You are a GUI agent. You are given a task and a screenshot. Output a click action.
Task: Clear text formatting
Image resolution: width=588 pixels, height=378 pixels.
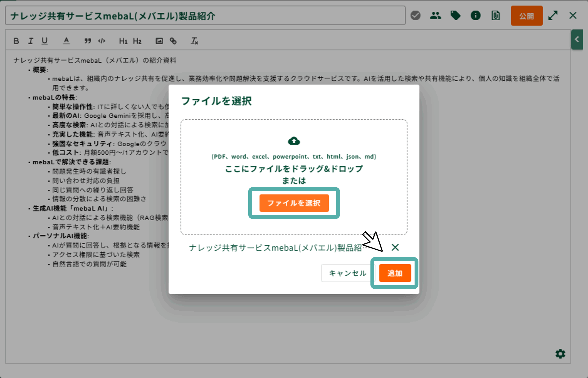click(195, 41)
